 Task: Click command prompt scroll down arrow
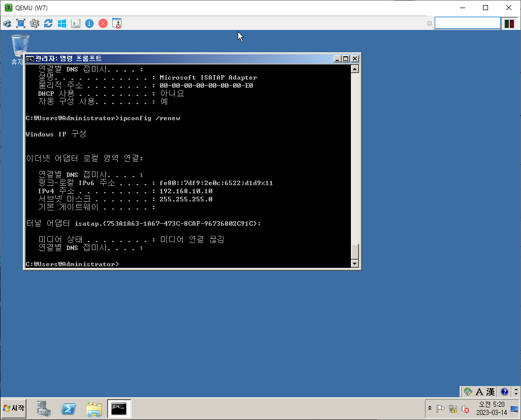click(355, 264)
